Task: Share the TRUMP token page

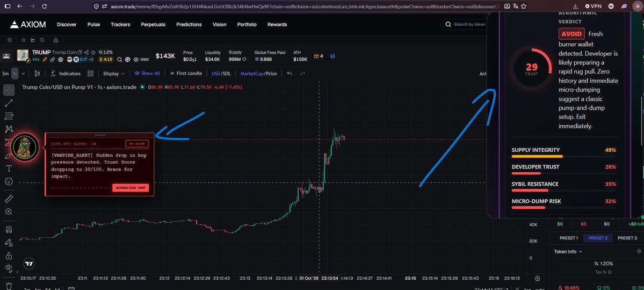Action: click(86, 52)
